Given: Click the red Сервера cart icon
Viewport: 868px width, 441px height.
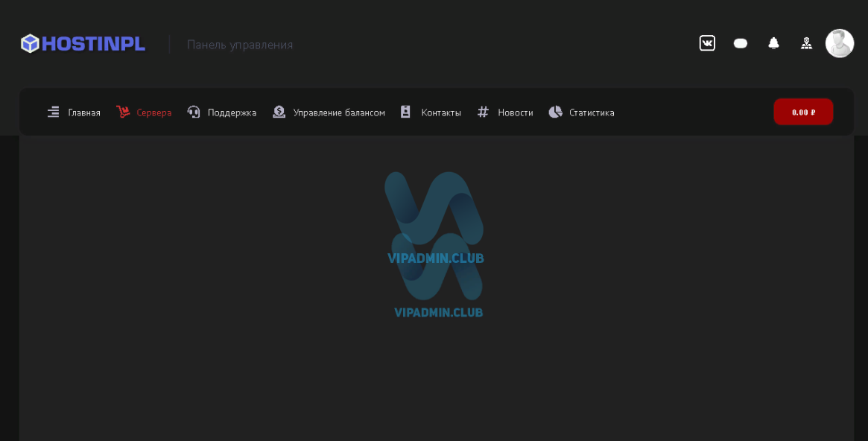Looking at the screenshot, I should (123, 112).
